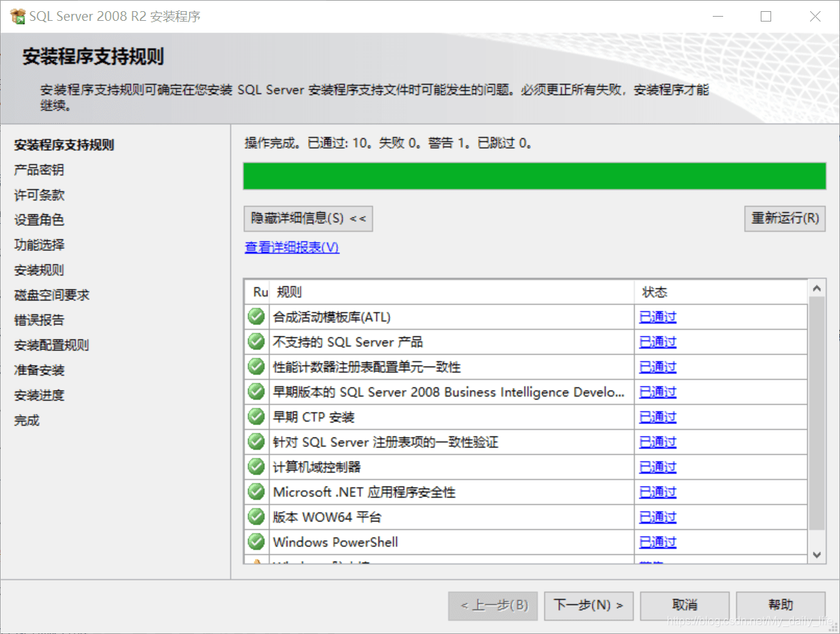
Task: Click rule text 早期 CTP 安装
Action: [314, 417]
